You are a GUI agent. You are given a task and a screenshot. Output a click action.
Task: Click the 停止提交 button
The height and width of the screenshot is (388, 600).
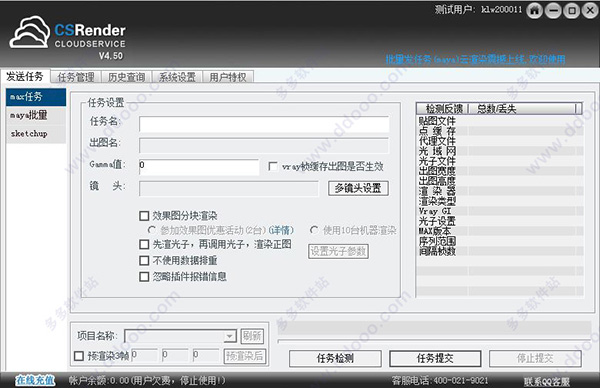pyautogui.click(x=535, y=359)
